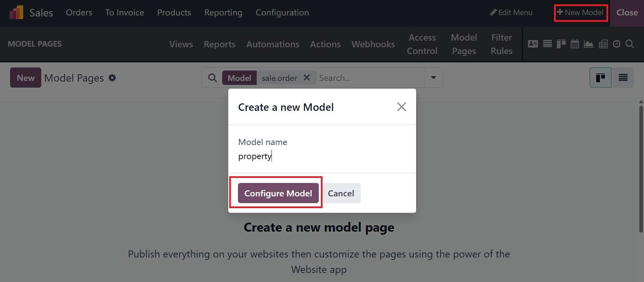This screenshot has width=644, height=282.
Task: Open the Configuration menu
Action: click(x=282, y=13)
